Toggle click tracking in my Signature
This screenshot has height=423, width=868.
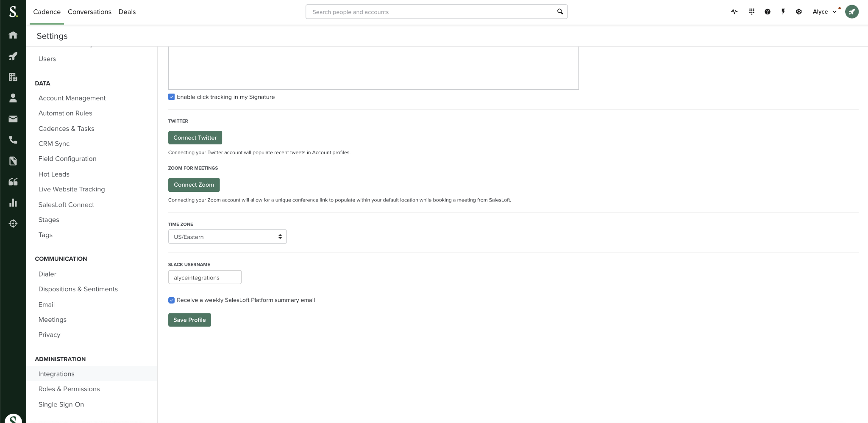coord(171,97)
